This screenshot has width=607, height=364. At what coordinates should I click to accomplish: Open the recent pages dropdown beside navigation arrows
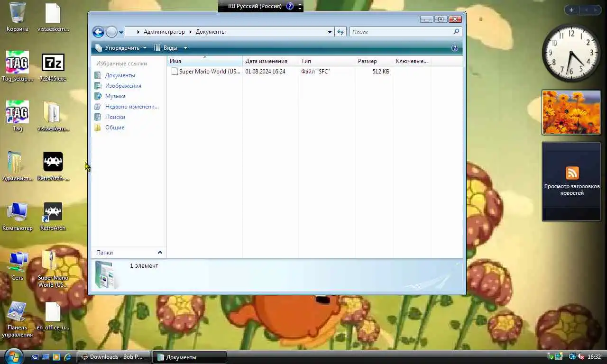coord(121,32)
